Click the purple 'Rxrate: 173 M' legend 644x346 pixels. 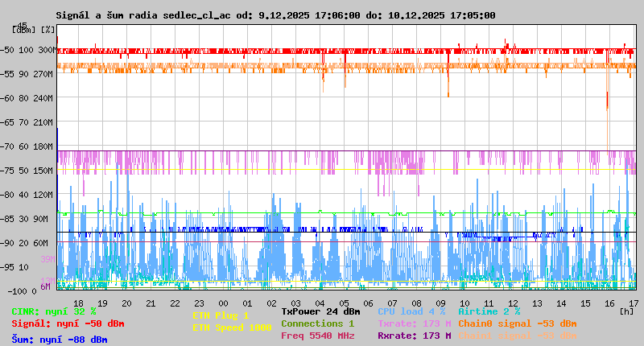(x=414, y=336)
